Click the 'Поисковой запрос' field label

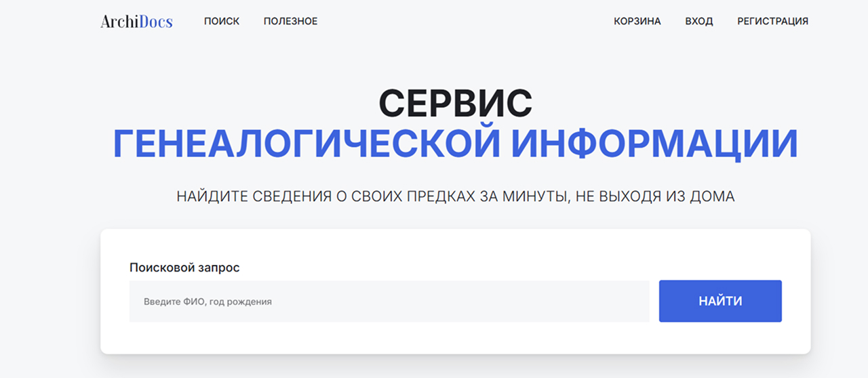[x=184, y=268]
